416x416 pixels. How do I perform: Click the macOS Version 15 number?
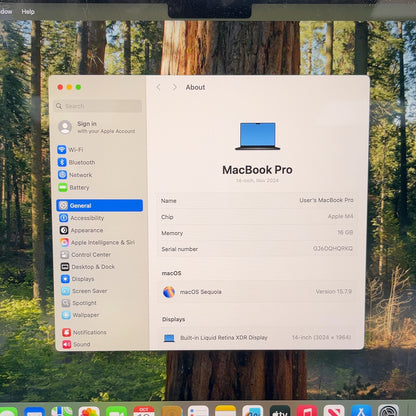tap(334, 291)
